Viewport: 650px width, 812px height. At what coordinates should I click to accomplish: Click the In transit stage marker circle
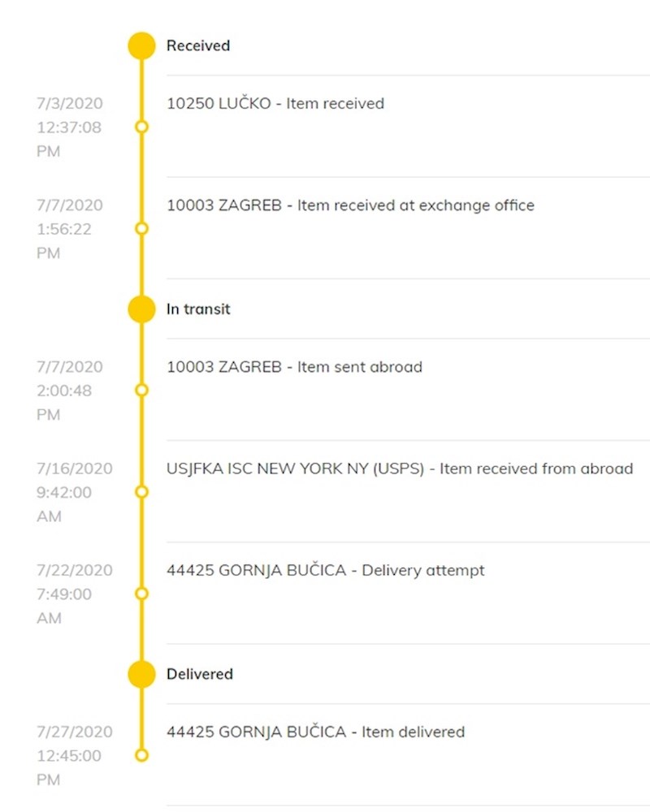click(x=141, y=309)
